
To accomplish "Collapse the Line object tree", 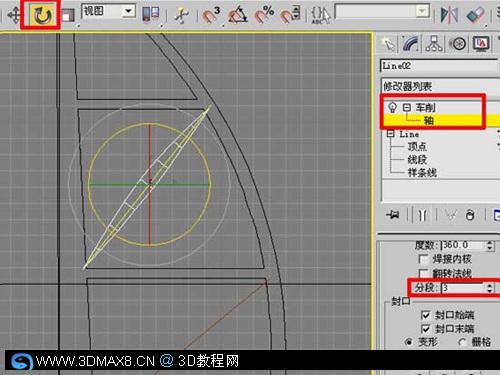I will tap(390, 134).
